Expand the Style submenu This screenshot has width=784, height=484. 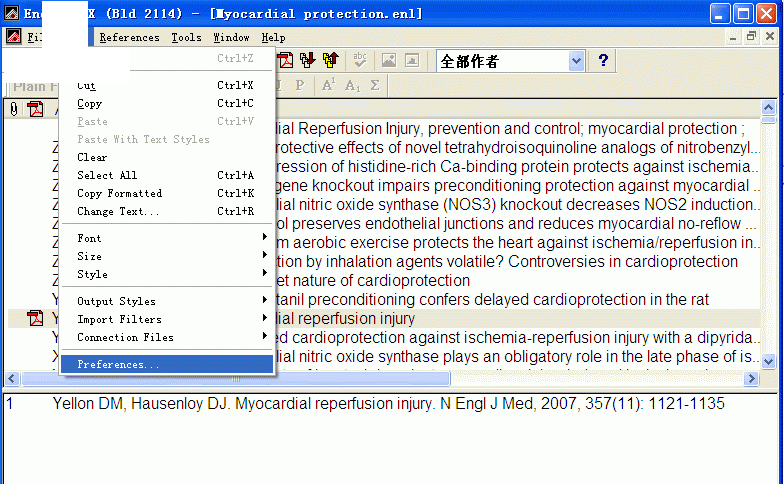(166, 274)
